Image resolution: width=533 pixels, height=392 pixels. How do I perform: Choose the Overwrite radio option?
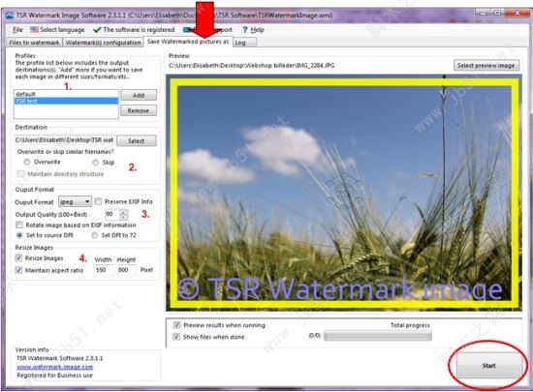pos(27,162)
